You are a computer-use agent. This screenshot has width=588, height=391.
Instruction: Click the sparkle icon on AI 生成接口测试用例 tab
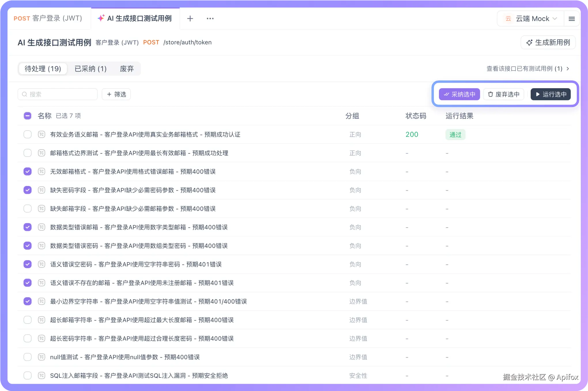click(101, 18)
